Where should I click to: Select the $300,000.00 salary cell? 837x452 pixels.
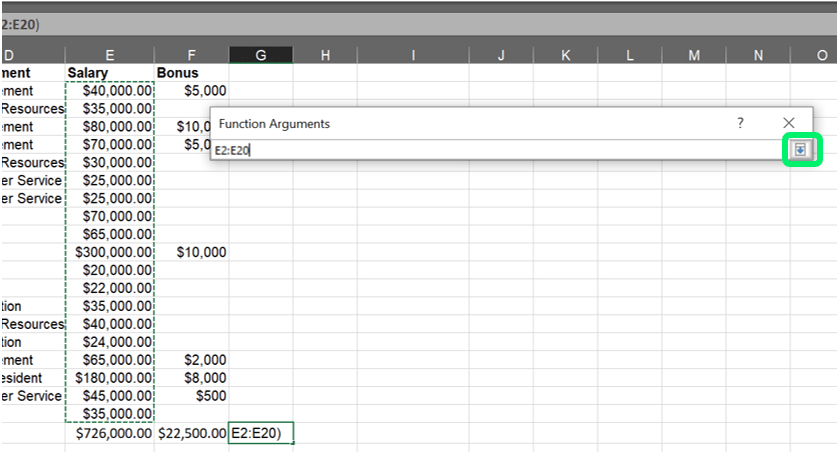click(x=110, y=252)
